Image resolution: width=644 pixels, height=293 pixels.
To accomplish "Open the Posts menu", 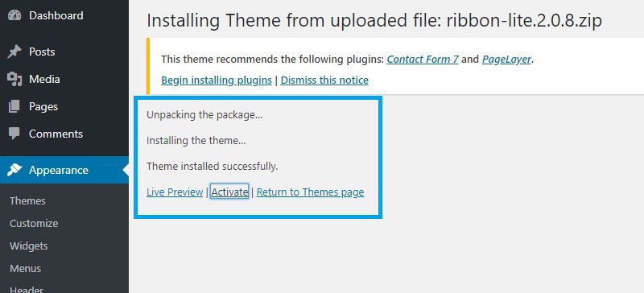I will tap(42, 52).
